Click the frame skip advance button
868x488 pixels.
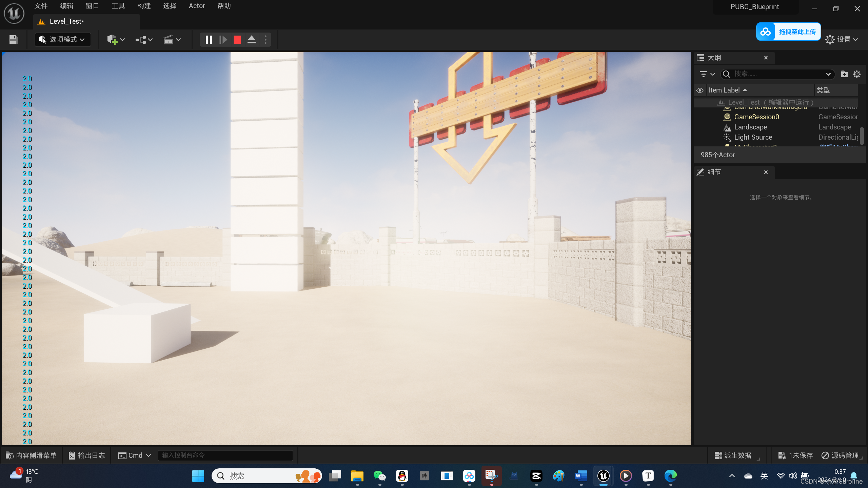(x=223, y=40)
